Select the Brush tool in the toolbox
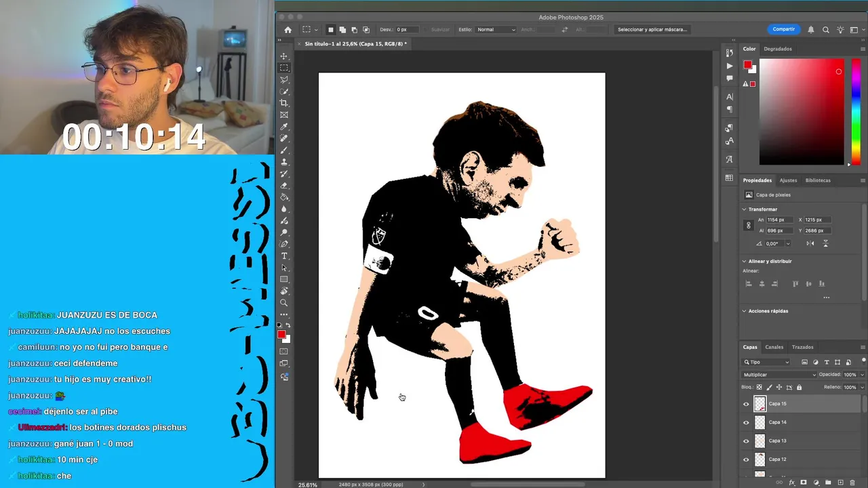 click(284, 150)
